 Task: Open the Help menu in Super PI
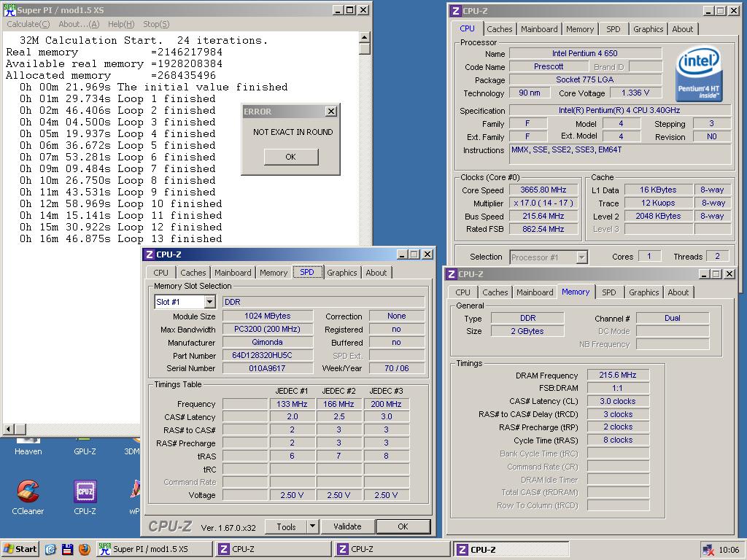pyautogui.click(x=121, y=24)
